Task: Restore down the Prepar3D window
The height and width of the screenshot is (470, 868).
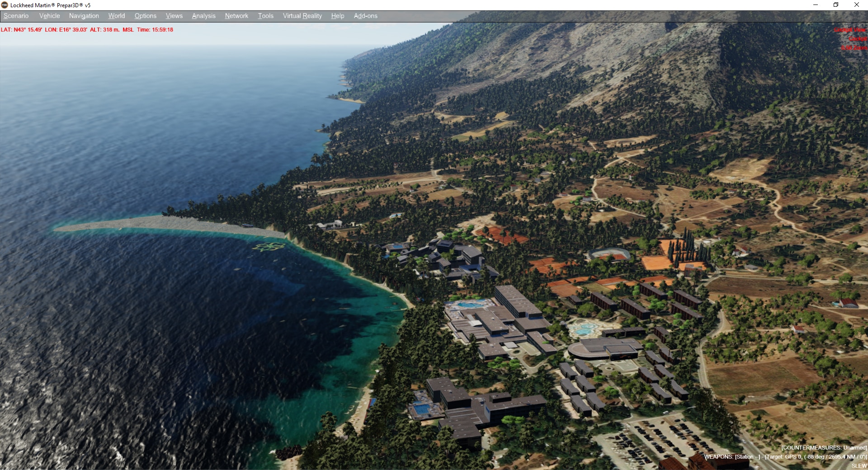Action: (836, 5)
